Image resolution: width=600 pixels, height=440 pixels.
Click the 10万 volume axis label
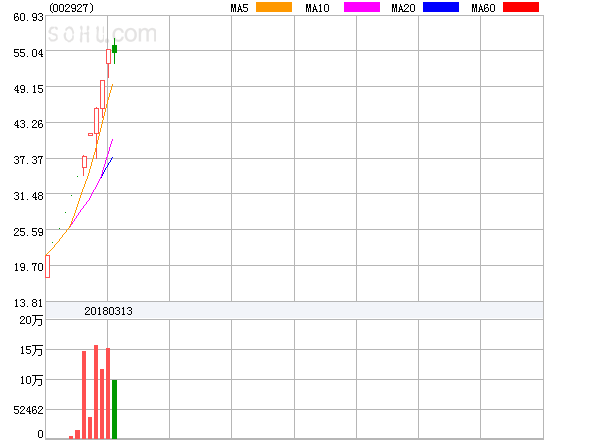[x=31, y=380]
